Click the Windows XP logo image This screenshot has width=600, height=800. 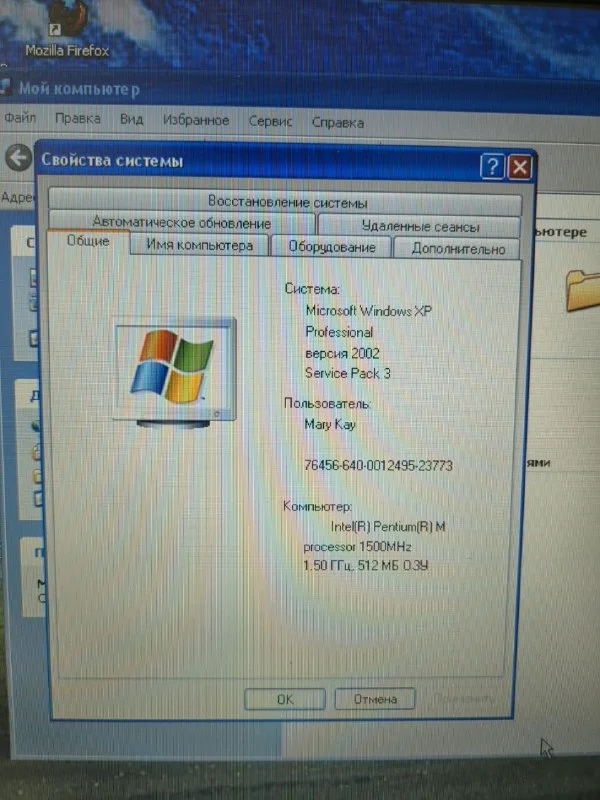[174, 372]
